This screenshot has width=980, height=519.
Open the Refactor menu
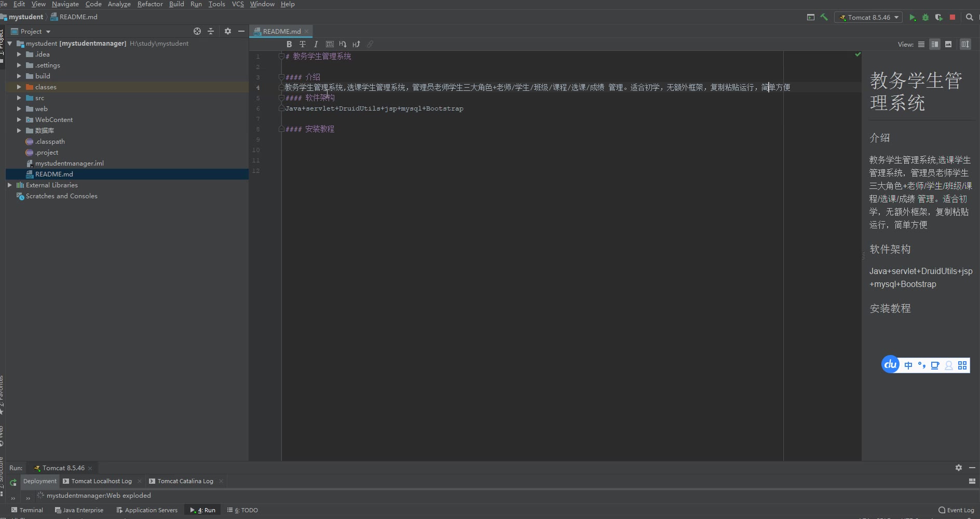[150, 4]
